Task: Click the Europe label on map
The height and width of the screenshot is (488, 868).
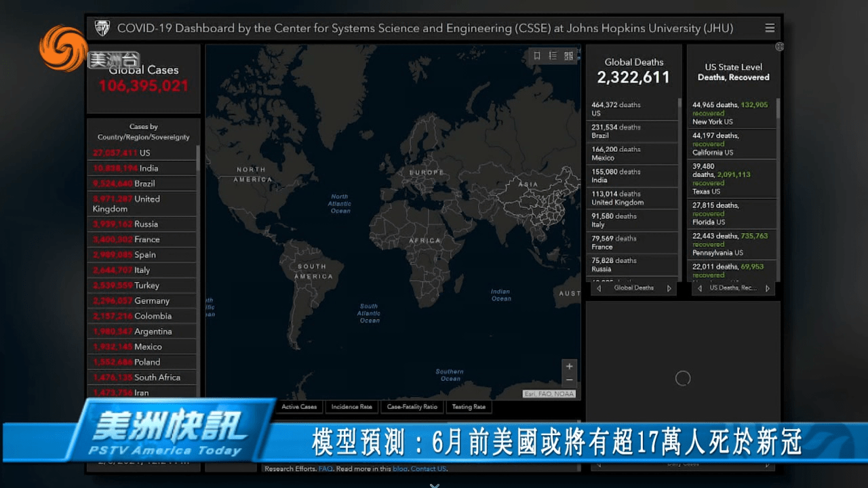Action: tap(426, 173)
